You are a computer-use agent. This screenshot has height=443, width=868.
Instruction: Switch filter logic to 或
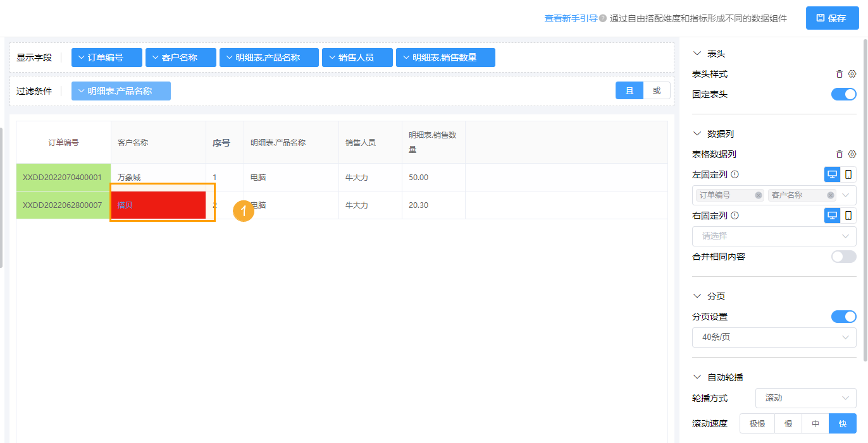656,90
